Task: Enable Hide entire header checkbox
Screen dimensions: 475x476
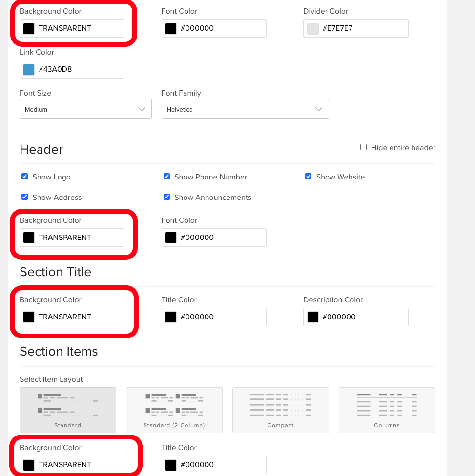Action: tap(364, 147)
